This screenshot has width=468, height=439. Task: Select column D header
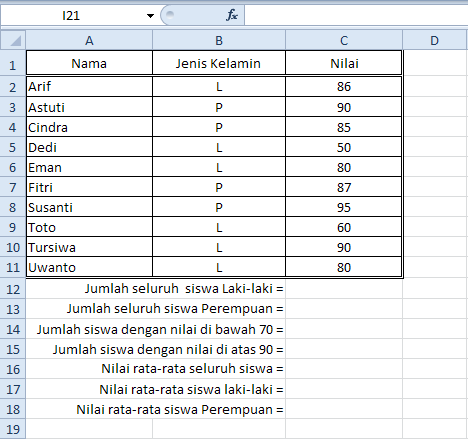coord(434,40)
